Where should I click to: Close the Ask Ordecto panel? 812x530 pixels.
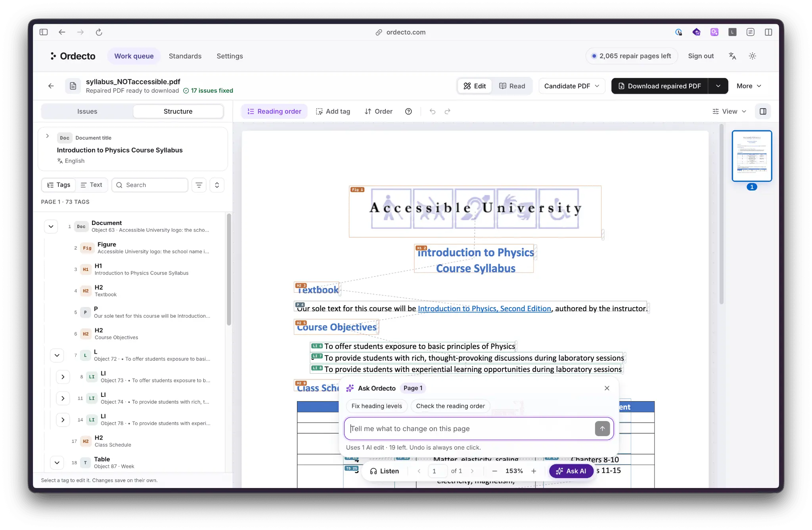click(607, 388)
